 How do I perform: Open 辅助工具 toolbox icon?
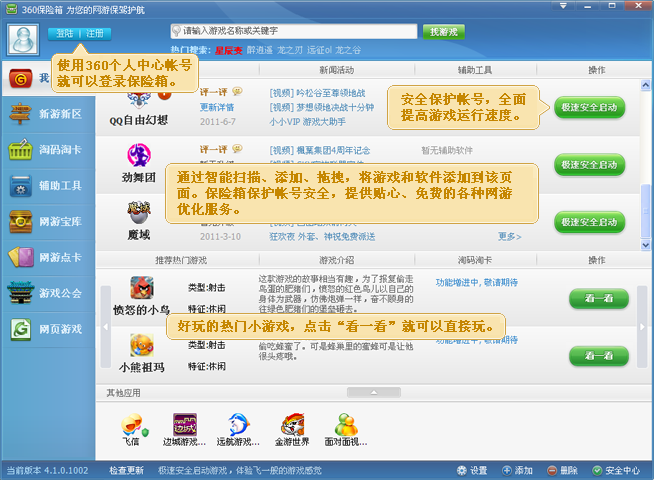coord(20,186)
